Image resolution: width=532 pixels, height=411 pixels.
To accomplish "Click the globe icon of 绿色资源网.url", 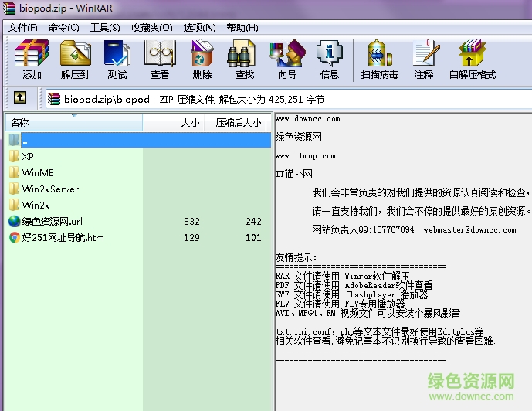I will pos(14,221).
